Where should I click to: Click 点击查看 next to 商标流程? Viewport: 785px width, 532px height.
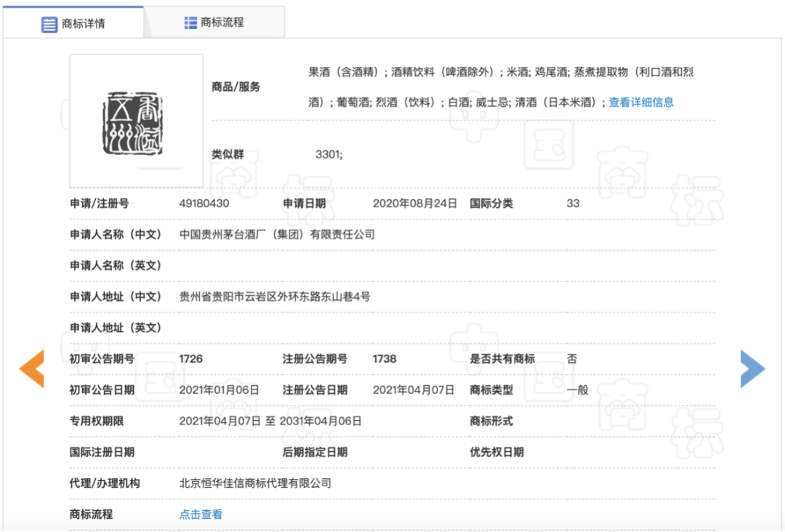200,514
